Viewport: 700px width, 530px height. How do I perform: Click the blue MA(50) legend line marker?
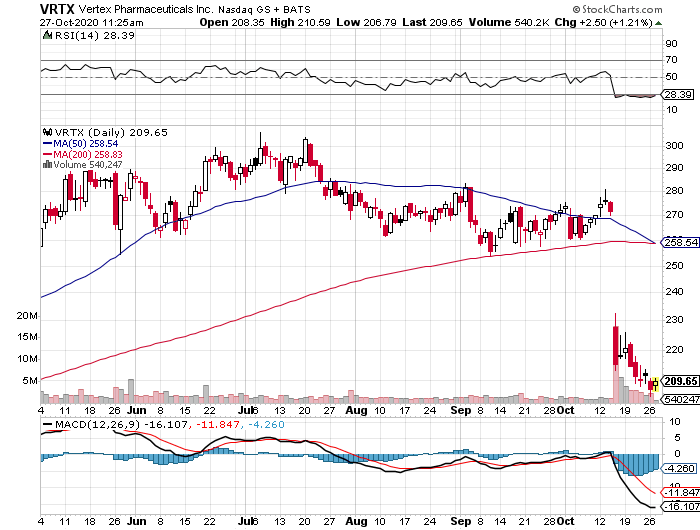46,142
